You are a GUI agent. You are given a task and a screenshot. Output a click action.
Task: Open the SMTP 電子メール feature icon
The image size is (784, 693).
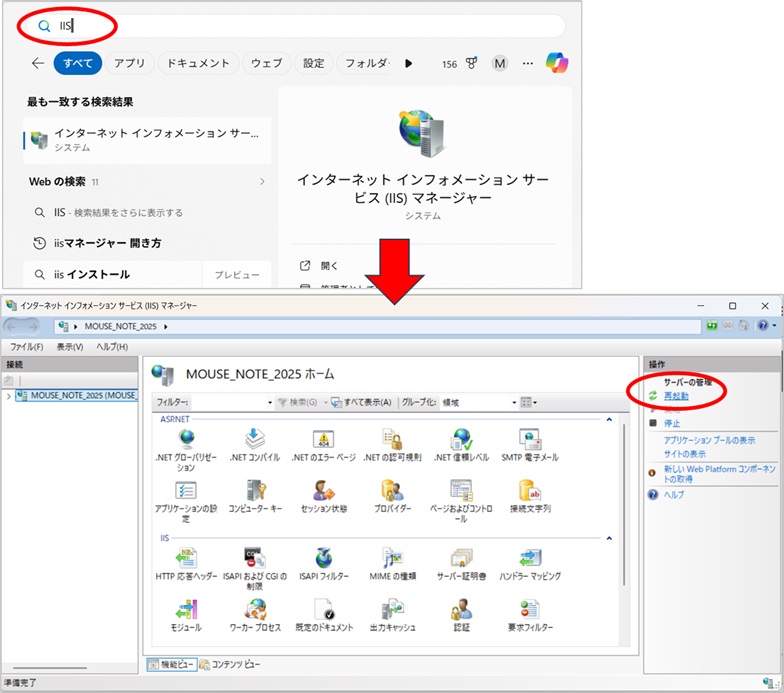coord(530,441)
